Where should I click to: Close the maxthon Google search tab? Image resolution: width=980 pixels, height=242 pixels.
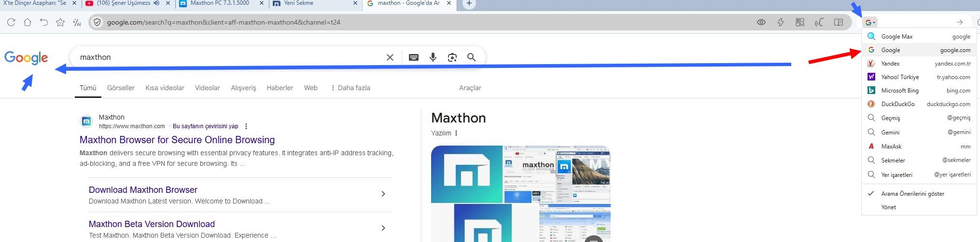click(448, 3)
